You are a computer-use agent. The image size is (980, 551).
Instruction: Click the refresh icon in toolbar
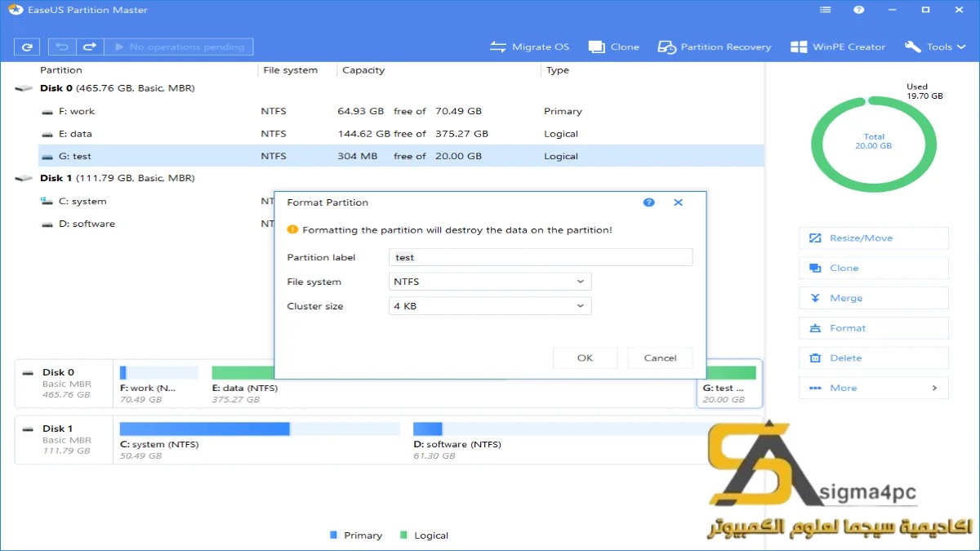click(27, 47)
